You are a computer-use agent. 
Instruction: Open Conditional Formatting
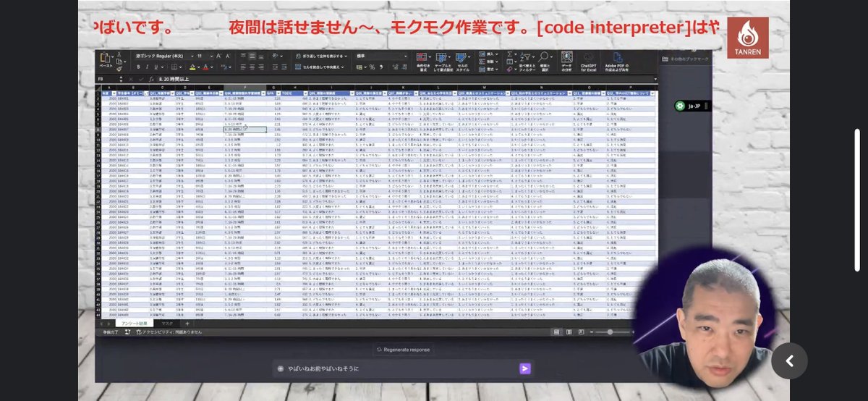click(423, 62)
